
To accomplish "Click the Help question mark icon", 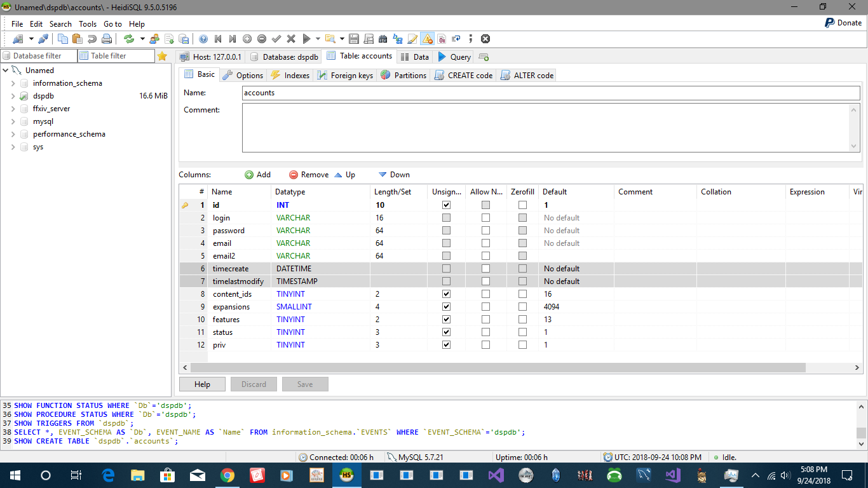I will click(203, 39).
